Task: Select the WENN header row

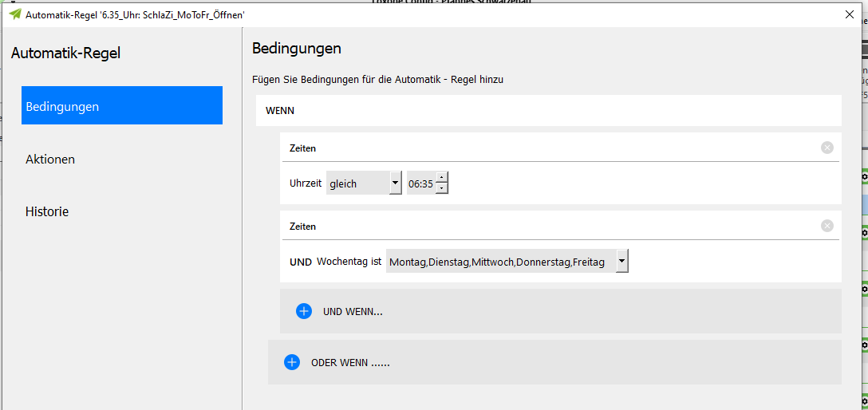Action: pyautogui.click(x=548, y=110)
